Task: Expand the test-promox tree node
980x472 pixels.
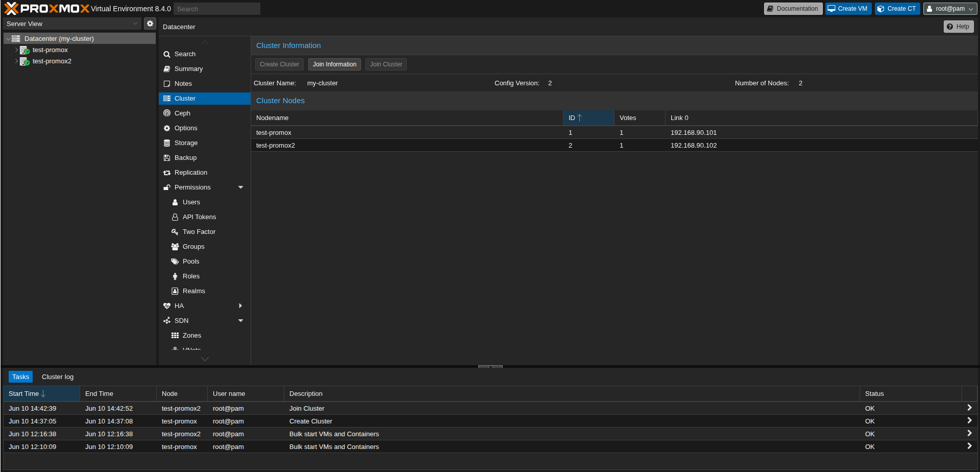Action: pyautogui.click(x=16, y=50)
